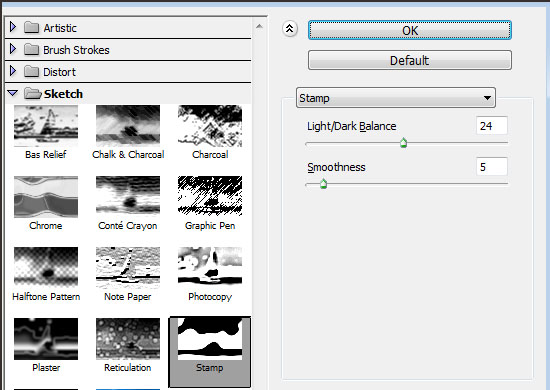This screenshot has width=550, height=390.
Task: Select the Charcoal filter thumbnail
Action: (210, 126)
